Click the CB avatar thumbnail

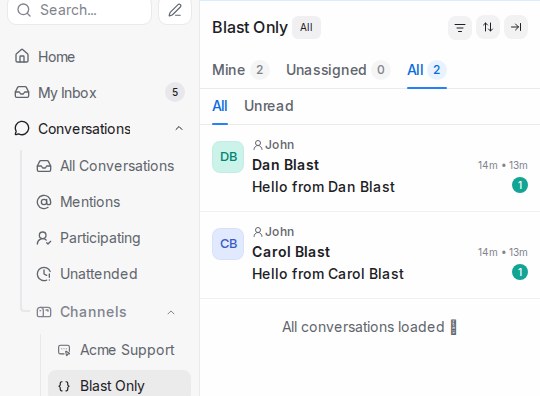pyautogui.click(x=228, y=244)
